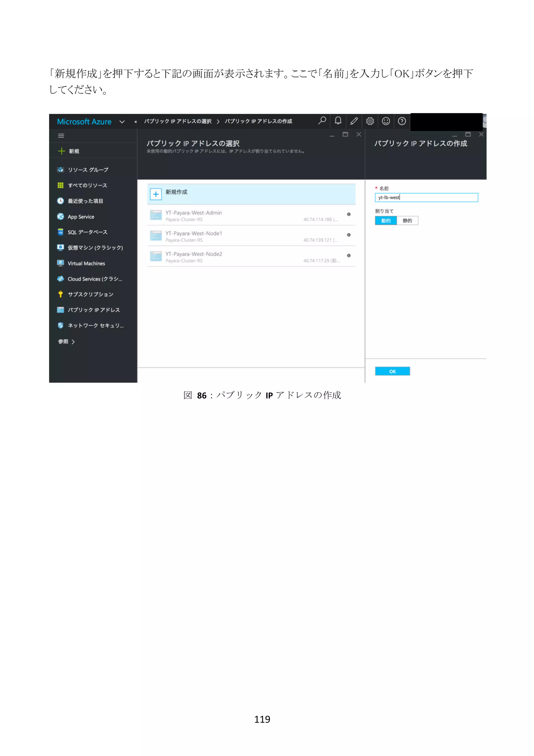Toggle the hamburger sidebar menu
Image resolution: width=534 pixels, height=756 pixels.
pos(61,136)
